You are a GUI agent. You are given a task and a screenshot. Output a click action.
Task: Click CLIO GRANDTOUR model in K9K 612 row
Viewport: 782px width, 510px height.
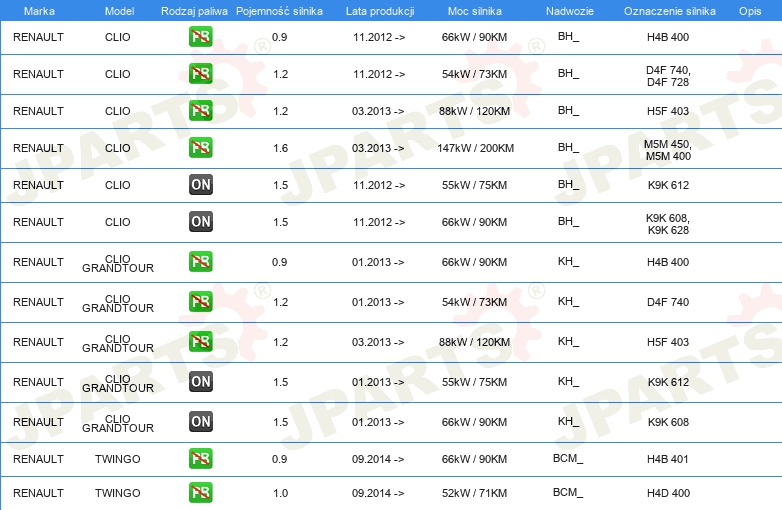(118, 383)
